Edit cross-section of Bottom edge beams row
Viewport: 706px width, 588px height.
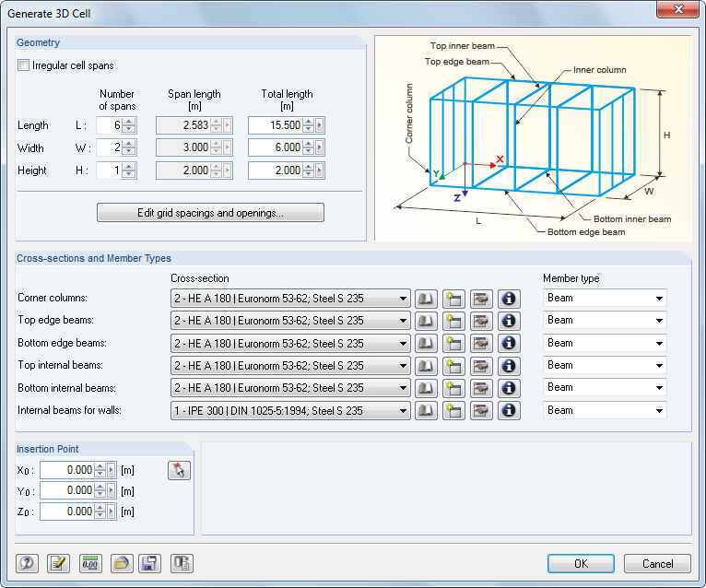coord(481,344)
